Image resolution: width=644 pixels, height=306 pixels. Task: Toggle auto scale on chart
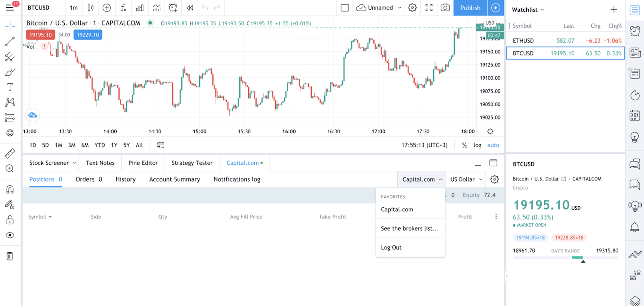pyautogui.click(x=493, y=145)
